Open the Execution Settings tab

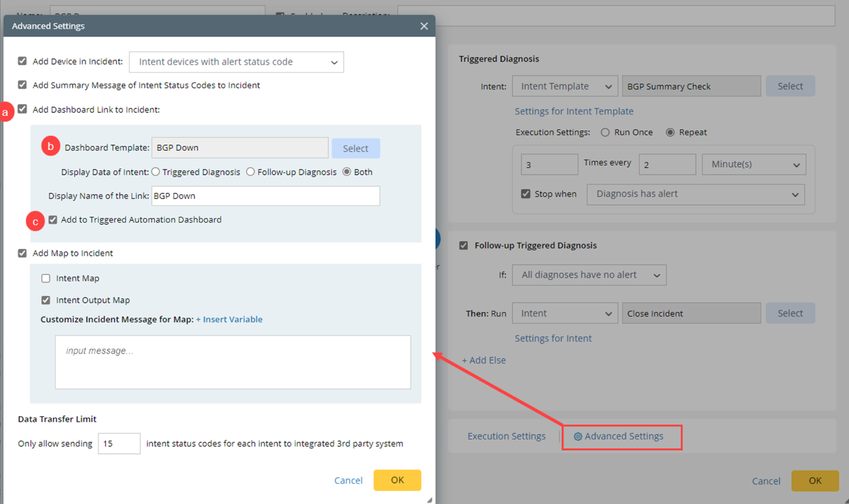[x=506, y=436]
